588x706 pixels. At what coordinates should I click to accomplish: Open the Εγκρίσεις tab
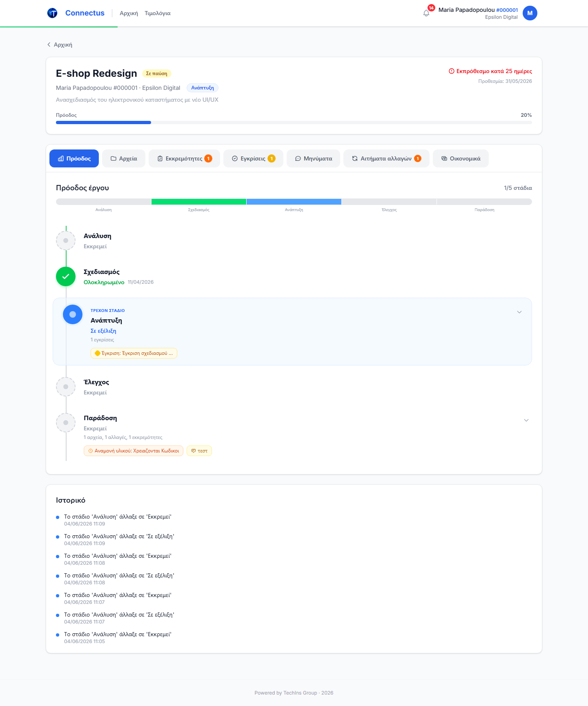tap(253, 158)
